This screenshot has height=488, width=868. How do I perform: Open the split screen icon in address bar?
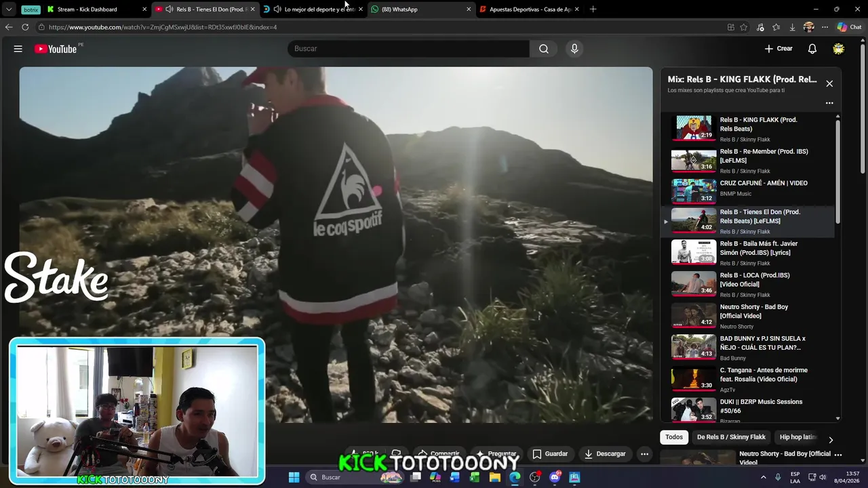[730, 27]
